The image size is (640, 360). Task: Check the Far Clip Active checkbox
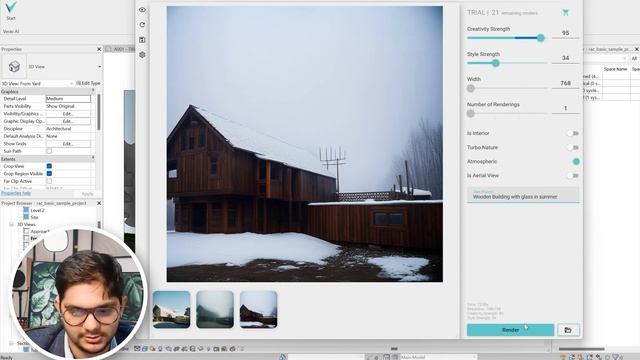coord(49,181)
